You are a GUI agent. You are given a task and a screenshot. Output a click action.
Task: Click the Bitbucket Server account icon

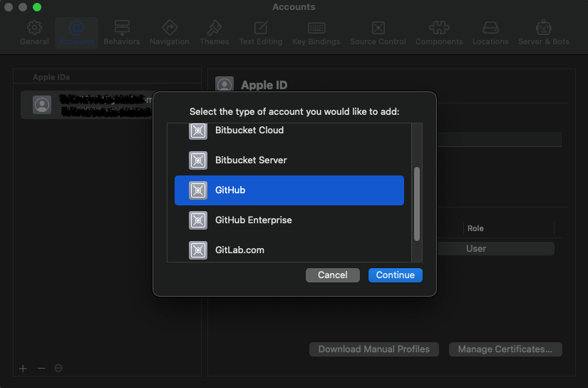(198, 160)
